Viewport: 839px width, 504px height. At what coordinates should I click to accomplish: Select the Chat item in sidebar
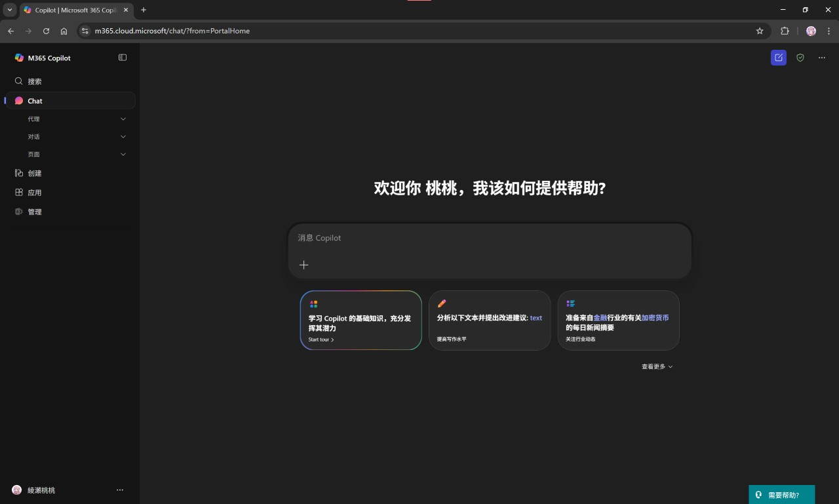35,101
